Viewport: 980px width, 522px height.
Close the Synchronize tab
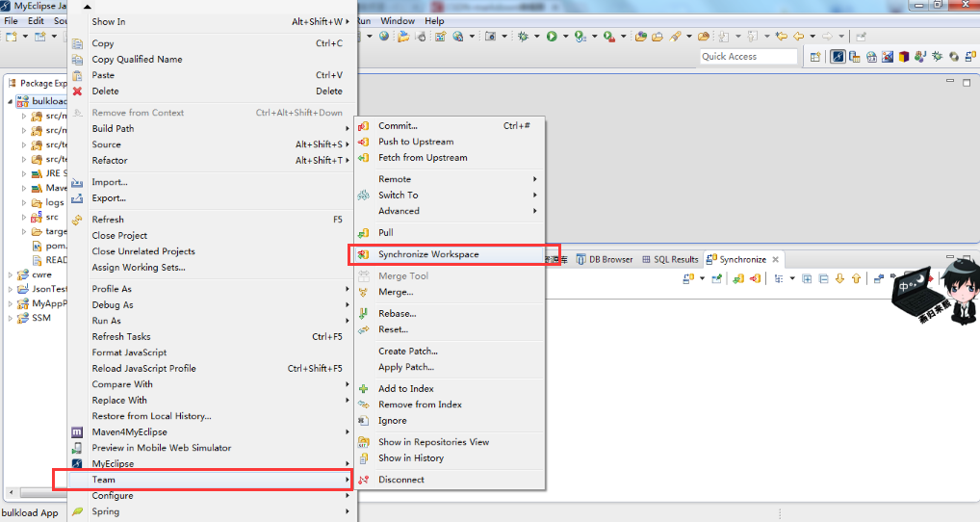click(x=776, y=259)
